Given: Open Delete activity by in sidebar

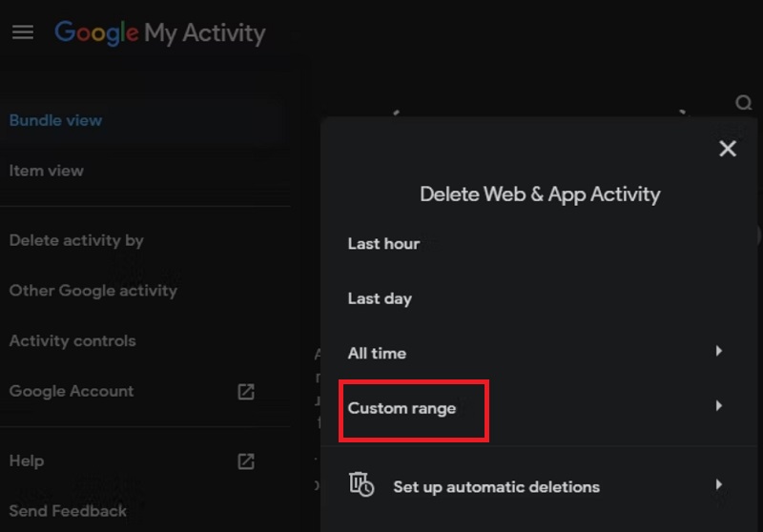Looking at the screenshot, I should click(x=76, y=240).
